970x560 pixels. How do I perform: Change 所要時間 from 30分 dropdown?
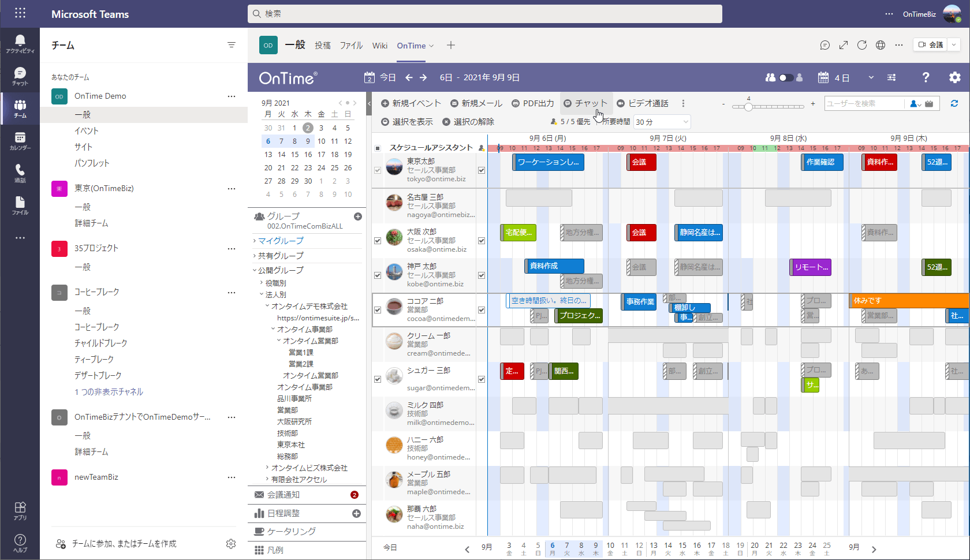[x=662, y=122]
